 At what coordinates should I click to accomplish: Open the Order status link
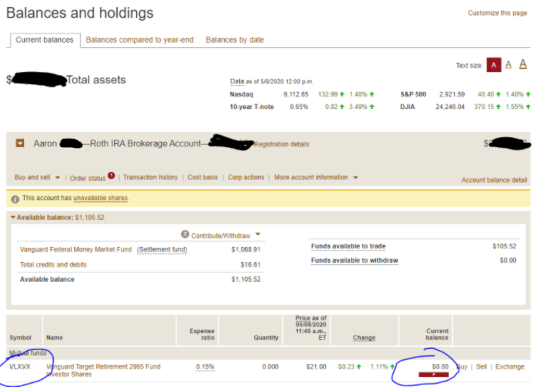[88, 178]
